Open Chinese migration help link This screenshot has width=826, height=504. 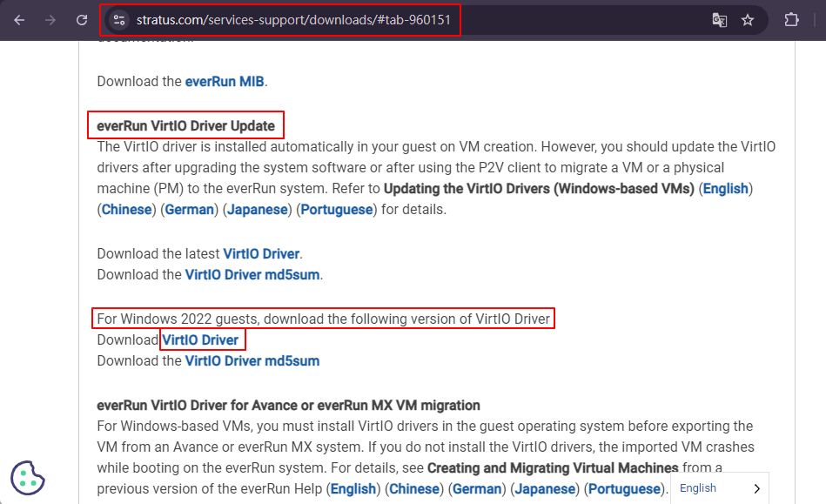click(414, 489)
